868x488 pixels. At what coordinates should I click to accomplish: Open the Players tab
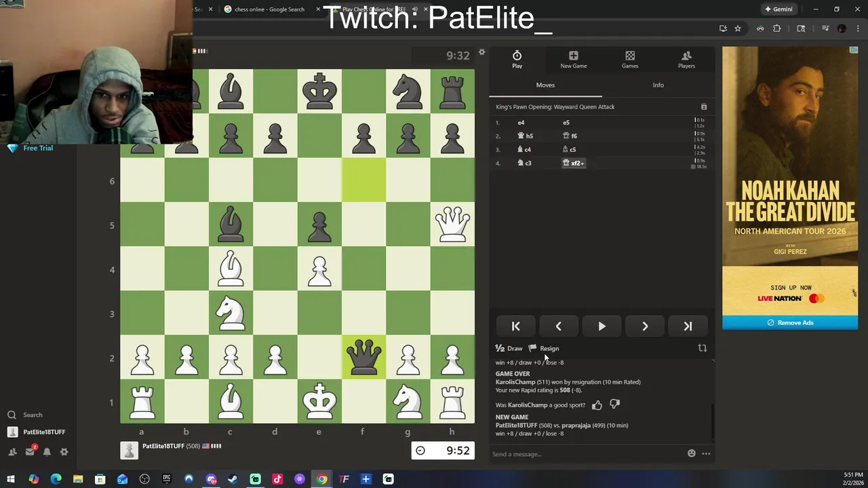(x=686, y=60)
